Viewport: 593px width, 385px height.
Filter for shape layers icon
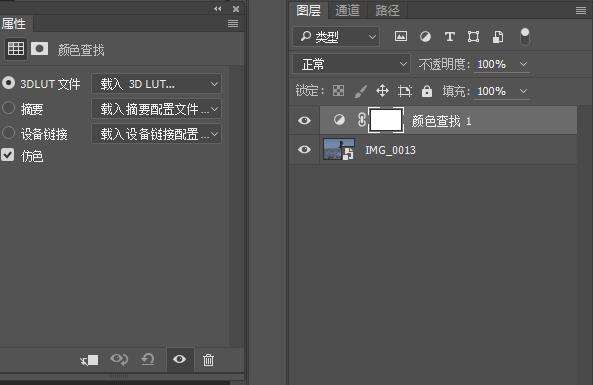click(473, 37)
